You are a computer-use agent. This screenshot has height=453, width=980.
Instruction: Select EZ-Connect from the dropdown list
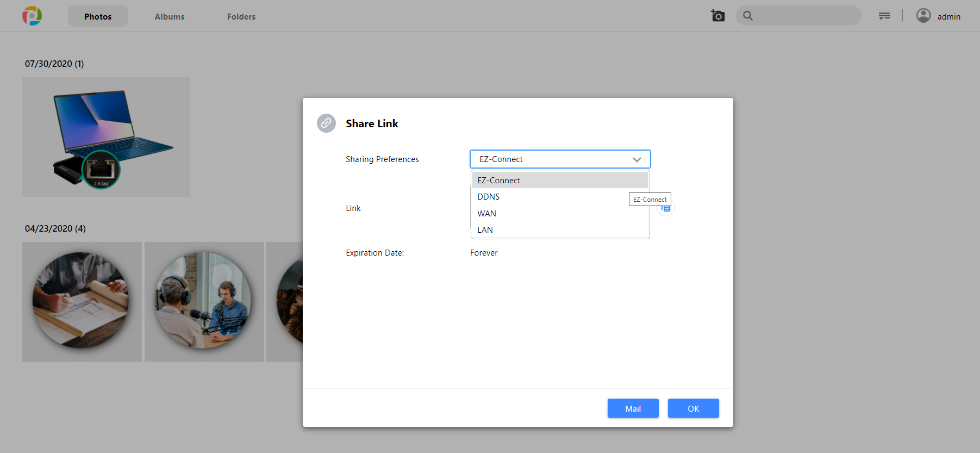click(560, 180)
